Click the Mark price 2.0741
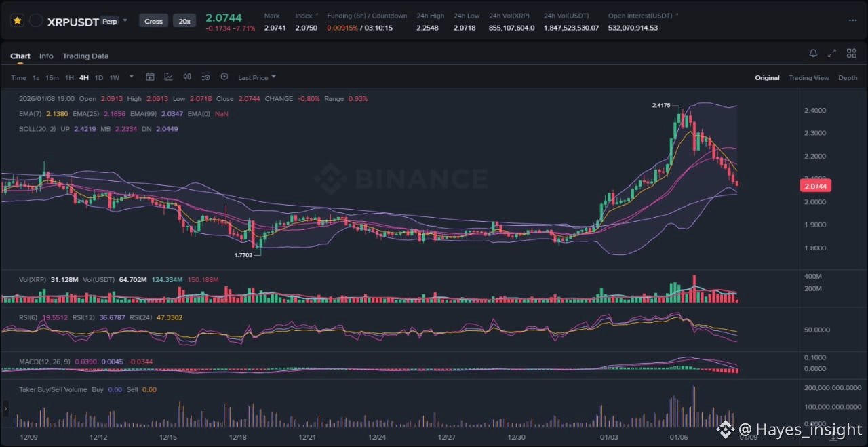This screenshot has width=868, height=447. [275, 28]
